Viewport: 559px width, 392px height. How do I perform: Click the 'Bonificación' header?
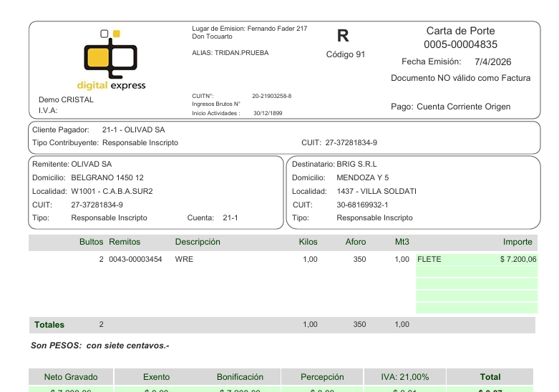pos(240,377)
